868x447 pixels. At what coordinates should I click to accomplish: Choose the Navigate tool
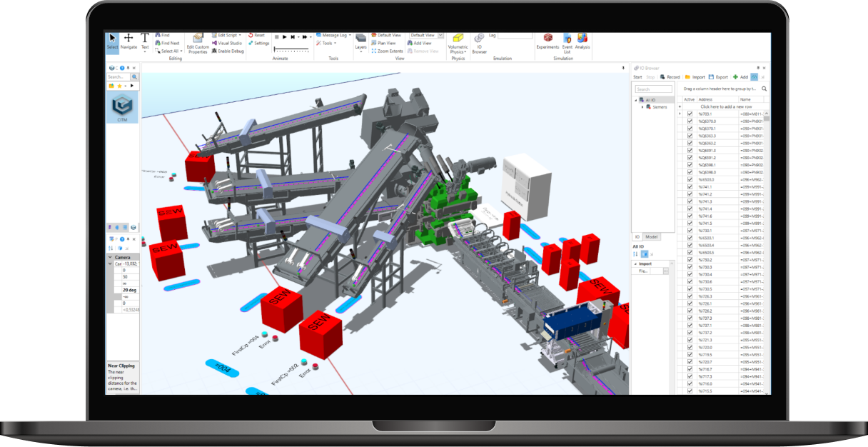(x=128, y=41)
